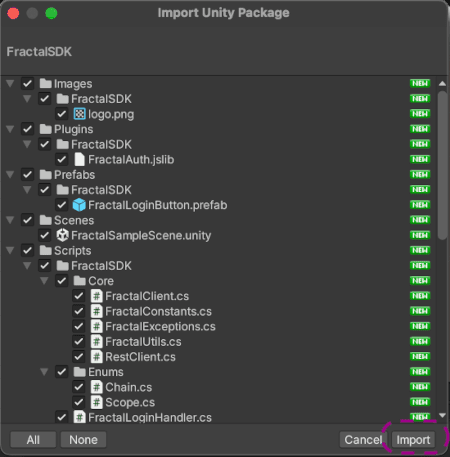Select the FractalExceptions.cs file name
Image resolution: width=450 pixels, height=457 pixels.
pyautogui.click(x=160, y=326)
